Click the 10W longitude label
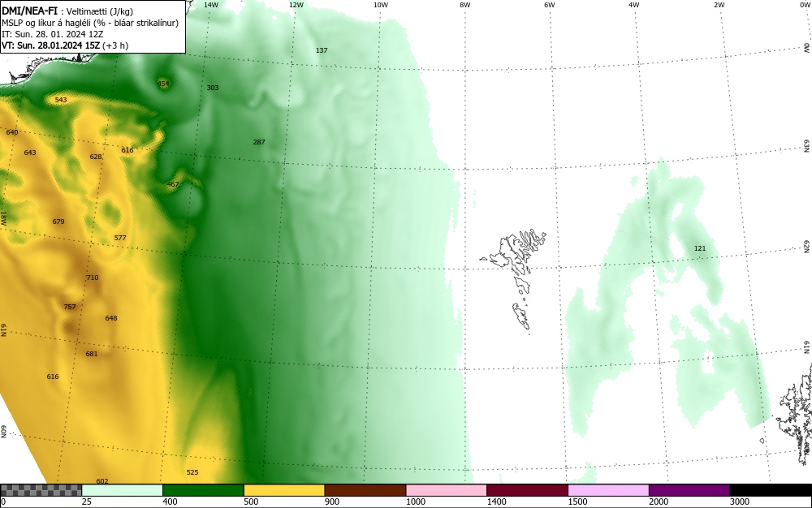 [381, 5]
